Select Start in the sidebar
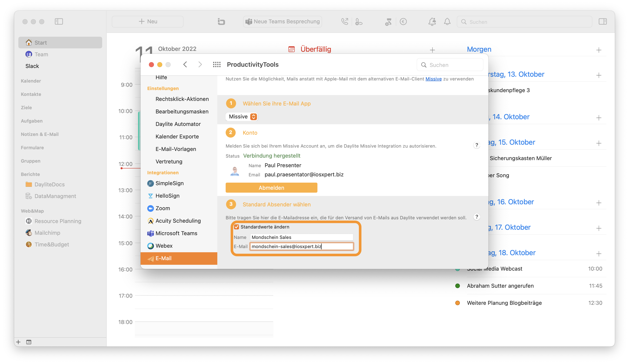 pos(60,42)
